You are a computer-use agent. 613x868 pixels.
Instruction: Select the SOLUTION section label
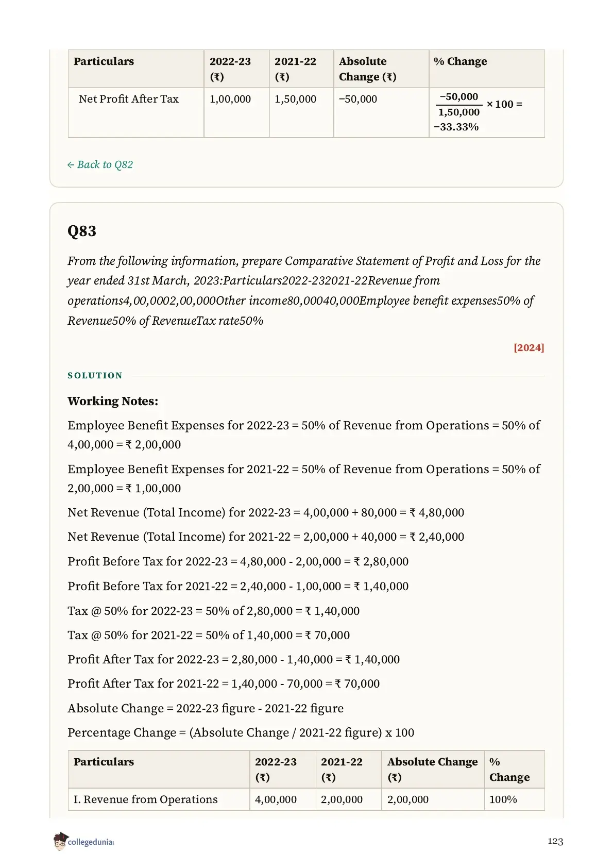[x=95, y=375]
